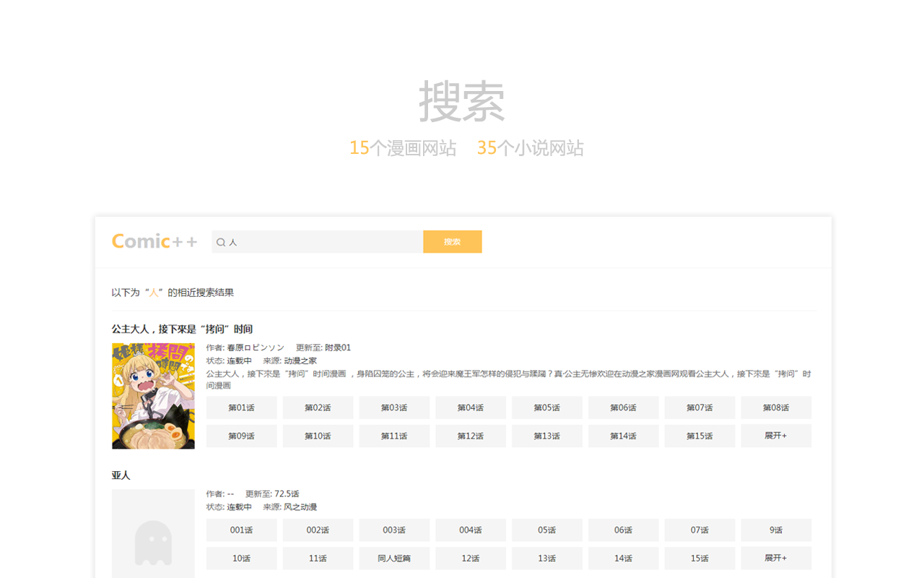
Task: Click the 亚人 title link
Action: [x=121, y=475]
